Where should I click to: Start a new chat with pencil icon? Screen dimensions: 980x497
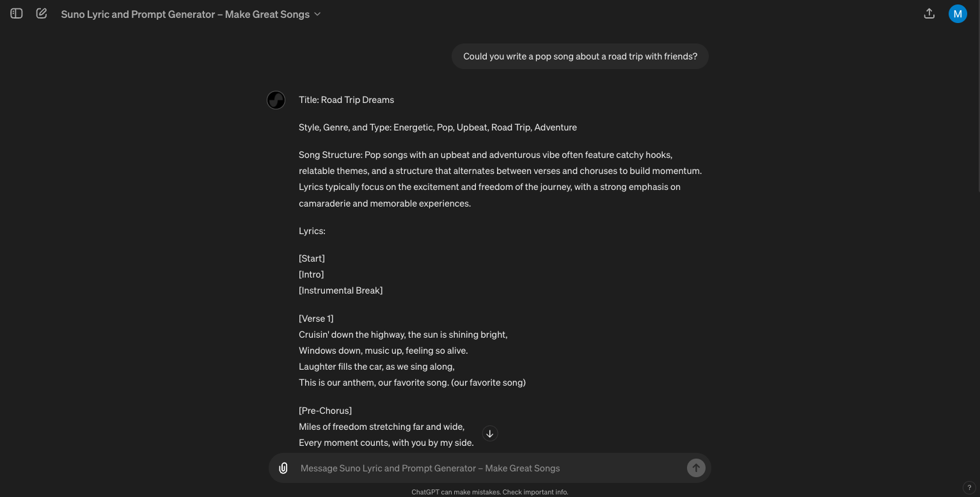(42, 13)
